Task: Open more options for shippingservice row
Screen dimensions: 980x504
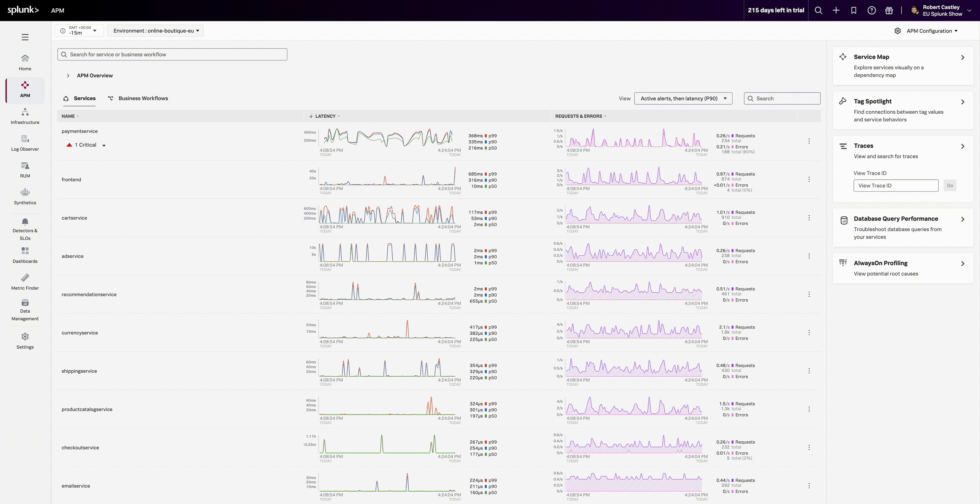Action: [809, 371]
